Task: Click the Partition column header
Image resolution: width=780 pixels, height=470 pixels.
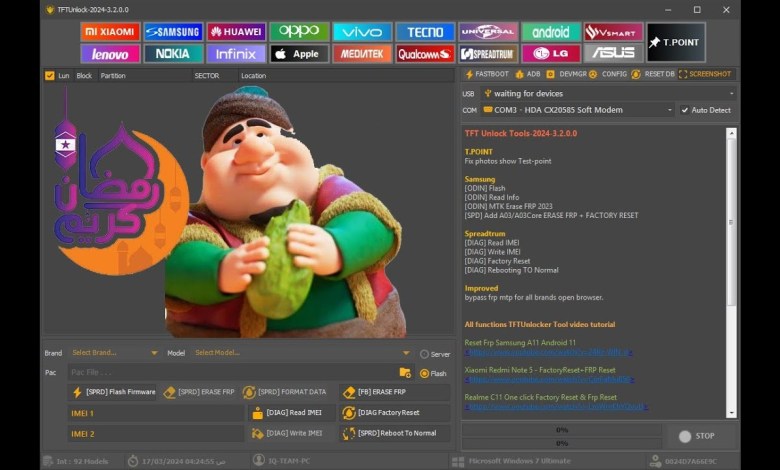Action: (113, 76)
